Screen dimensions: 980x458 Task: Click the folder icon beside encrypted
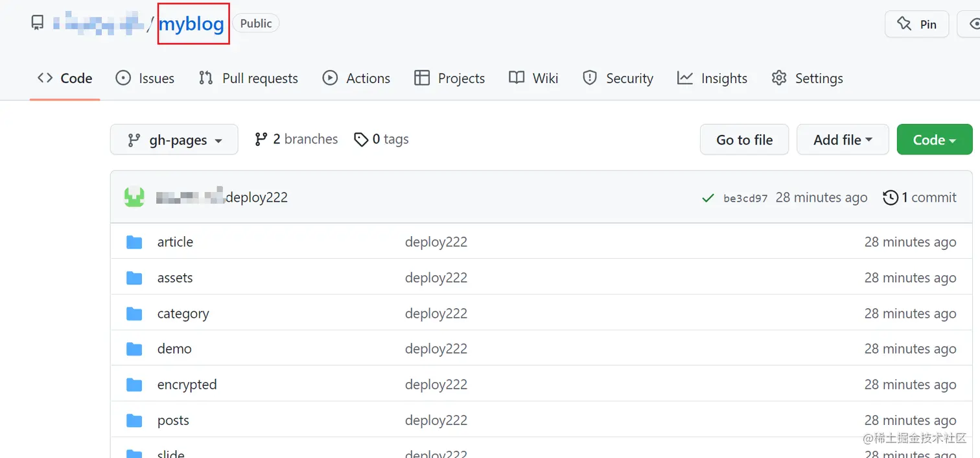[x=134, y=385]
